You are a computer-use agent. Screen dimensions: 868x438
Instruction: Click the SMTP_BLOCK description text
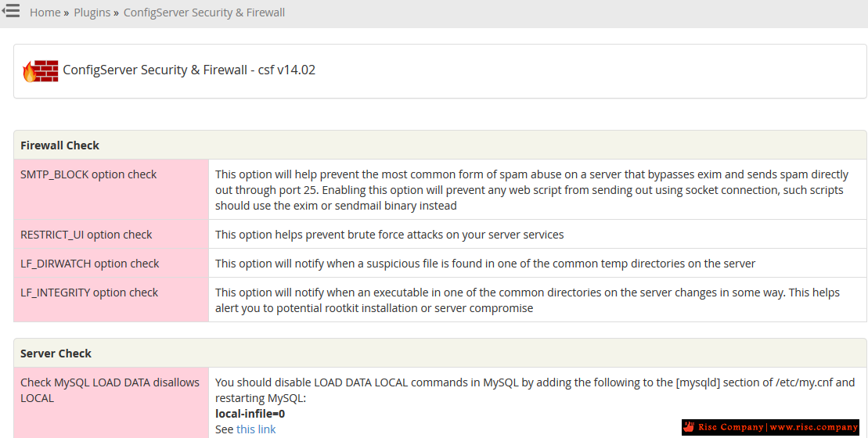(x=531, y=190)
